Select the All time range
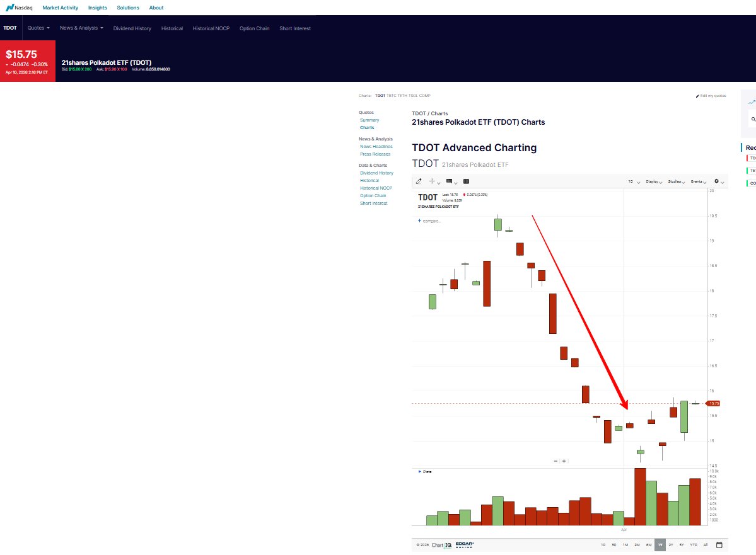This screenshot has width=756, height=555. point(706,545)
